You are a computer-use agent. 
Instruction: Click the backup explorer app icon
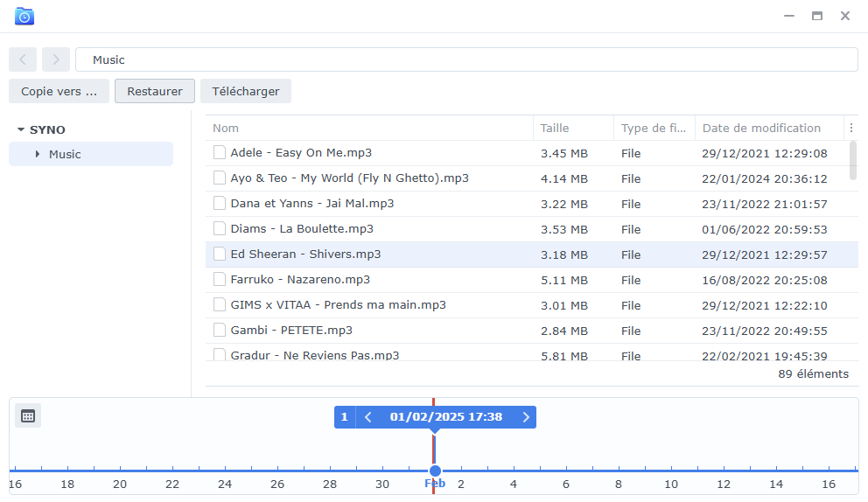[24, 16]
